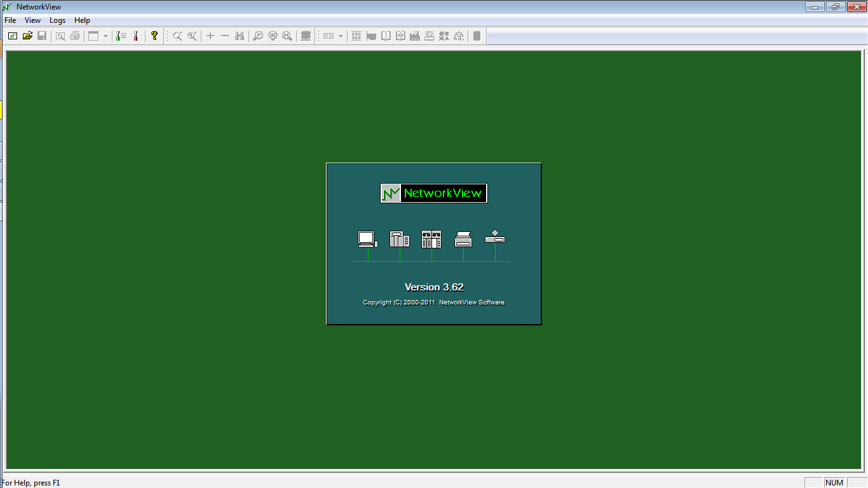Click the NUM indicator in status bar

pos(834,483)
